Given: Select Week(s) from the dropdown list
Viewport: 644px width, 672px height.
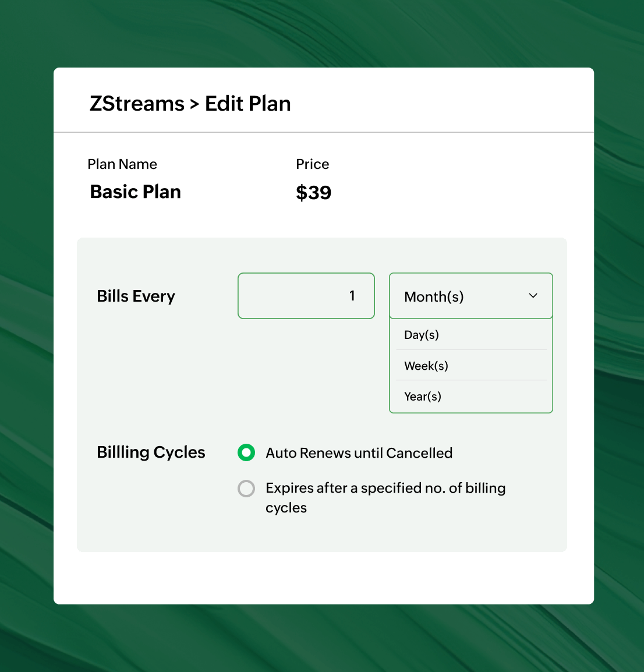Looking at the screenshot, I should click(x=426, y=365).
